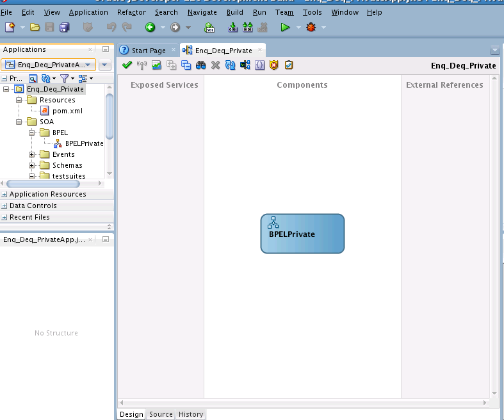Open a file with the folder icon

pos(35,28)
